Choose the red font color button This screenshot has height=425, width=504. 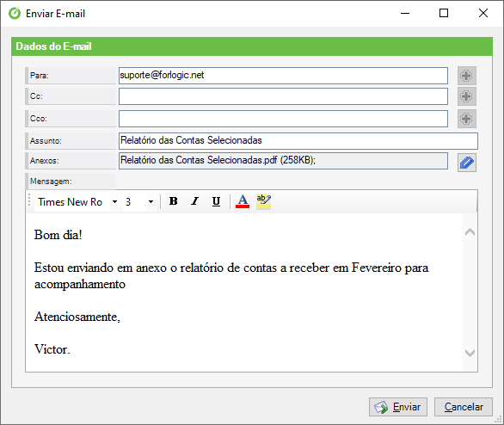click(243, 201)
